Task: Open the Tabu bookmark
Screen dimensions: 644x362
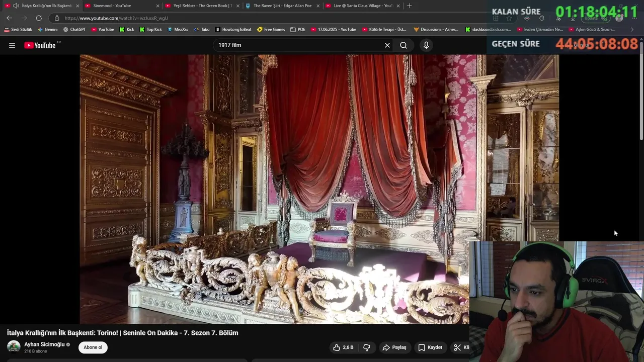Action: 202,29
